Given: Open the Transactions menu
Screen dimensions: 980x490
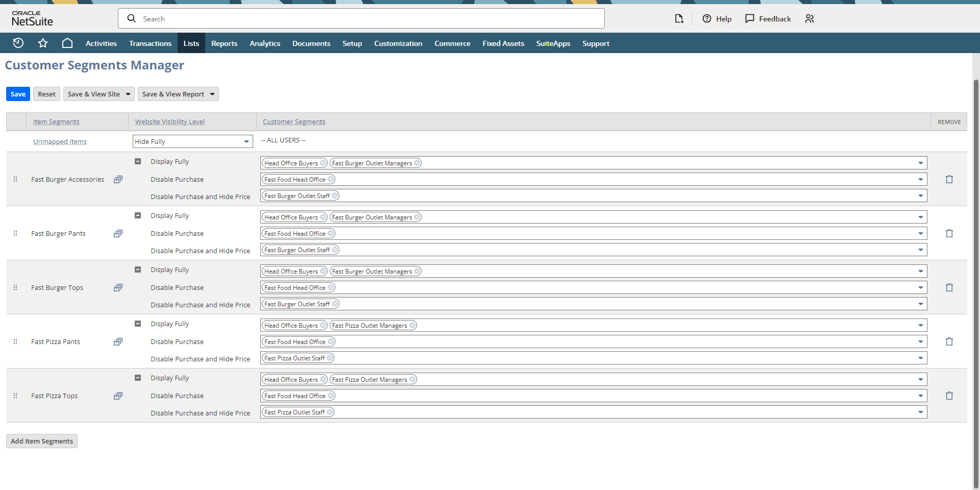Looking at the screenshot, I should 150,43.
